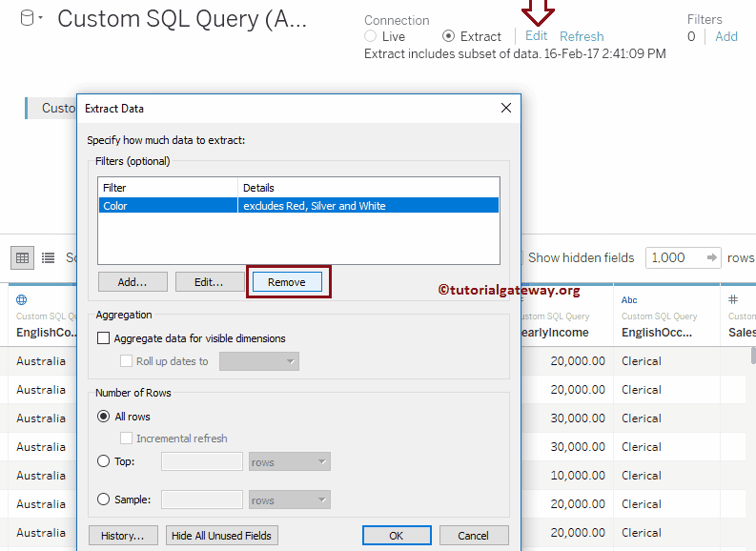Remove the selected Color filter
Viewport: 756px width, 551px height.
pyautogui.click(x=287, y=282)
